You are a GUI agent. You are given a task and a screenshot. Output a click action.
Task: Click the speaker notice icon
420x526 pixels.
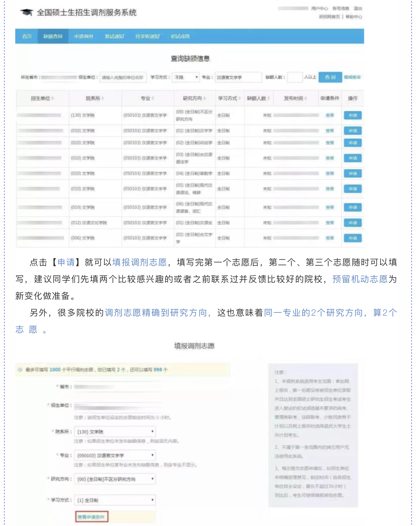click(20, 370)
